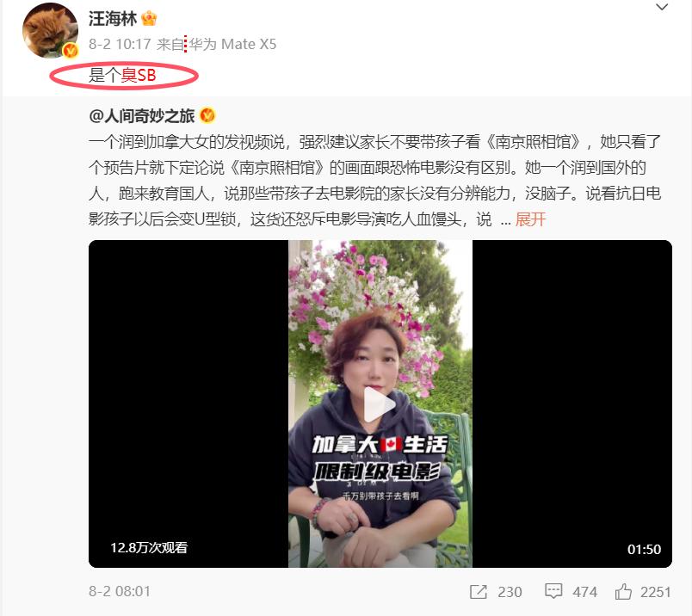Screen dimensions: 692x616
Task: Click original post time 8-2 08:01
Action: tap(120, 591)
